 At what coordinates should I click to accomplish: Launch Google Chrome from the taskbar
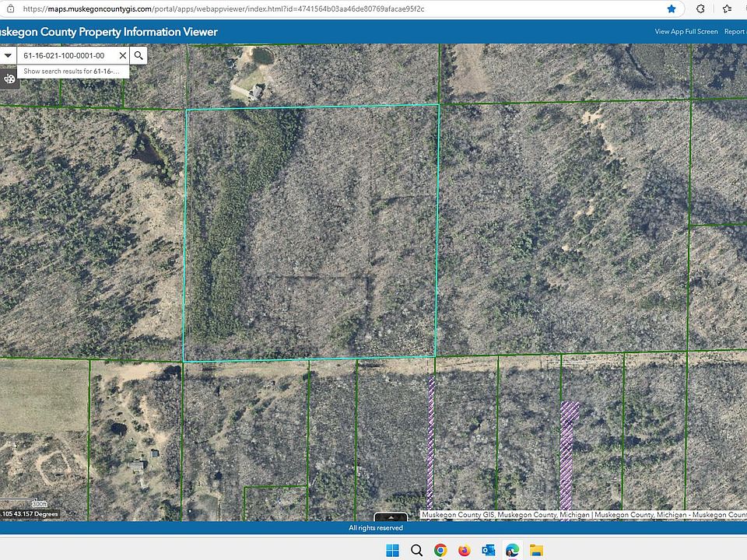[440, 551]
